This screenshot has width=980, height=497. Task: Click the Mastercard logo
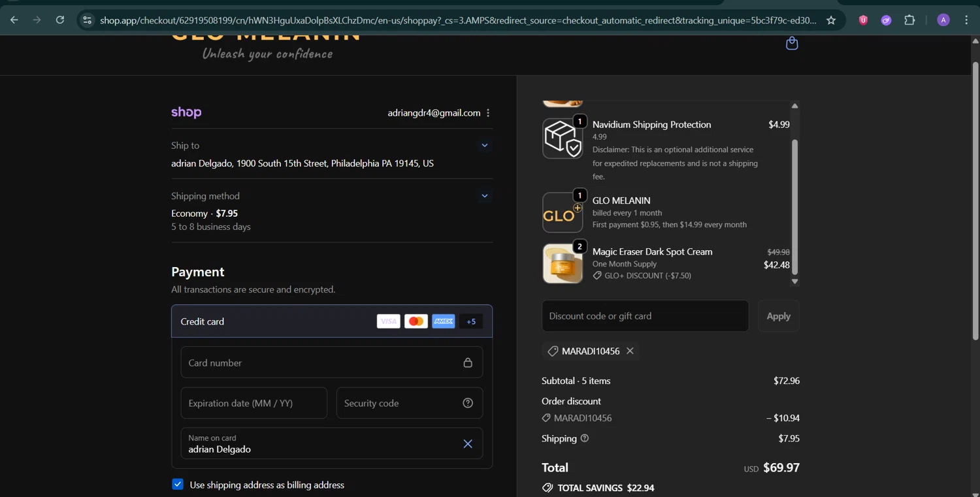(x=416, y=321)
